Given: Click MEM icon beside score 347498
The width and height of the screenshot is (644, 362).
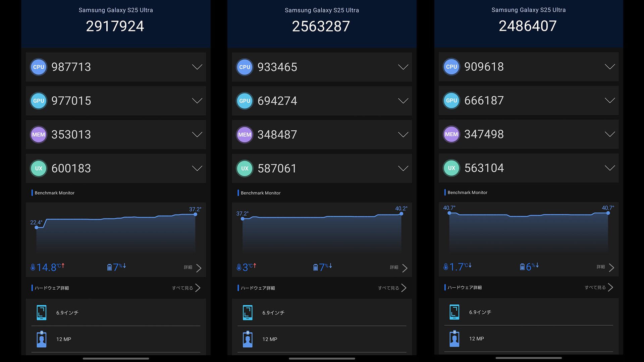Looking at the screenshot, I should [451, 134].
